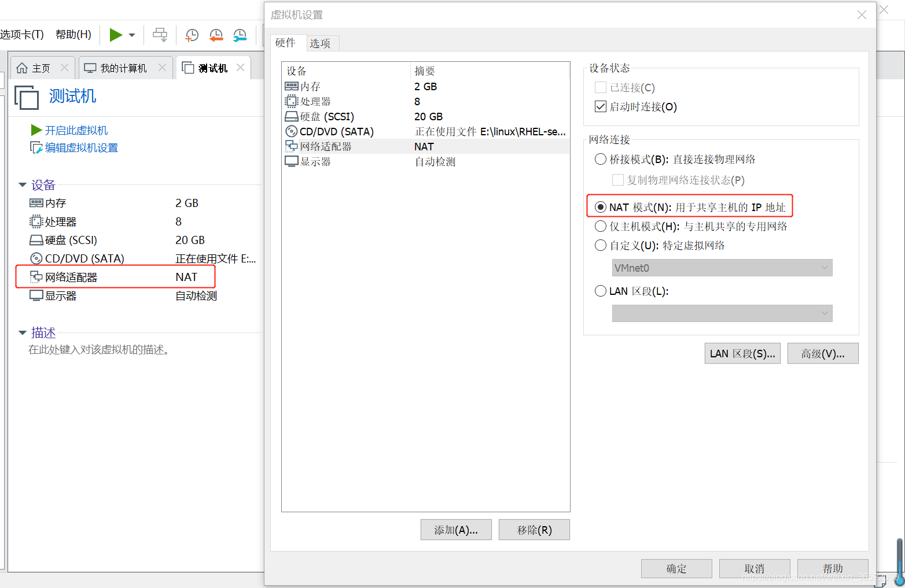This screenshot has height=588, width=905.
Task: Select 硬盘 (SCSI) row icon in settings list
Action: point(292,116)
